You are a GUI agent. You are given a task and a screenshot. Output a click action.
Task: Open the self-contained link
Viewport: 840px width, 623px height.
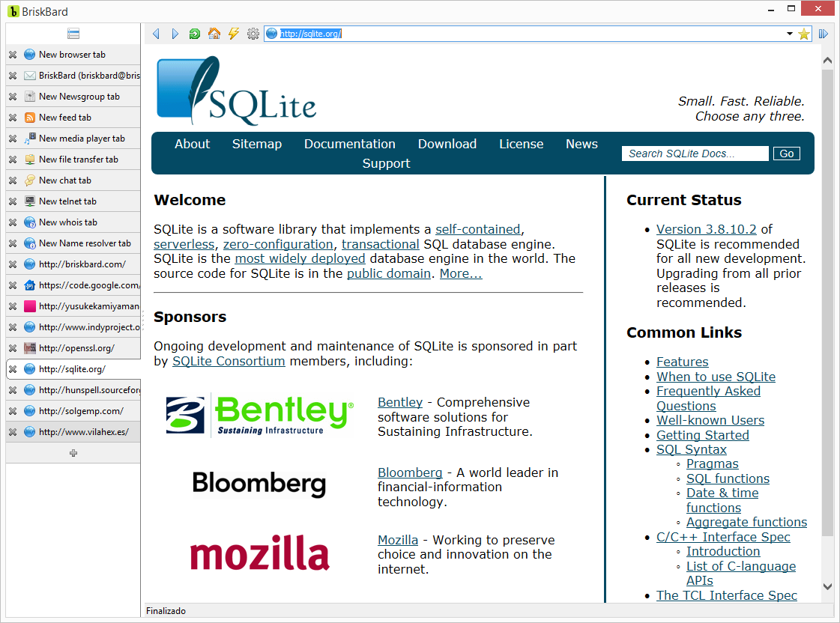point(478,229)
